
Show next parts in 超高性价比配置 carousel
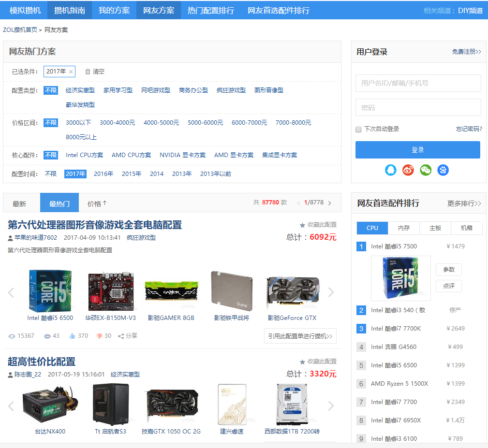(331, 406)
